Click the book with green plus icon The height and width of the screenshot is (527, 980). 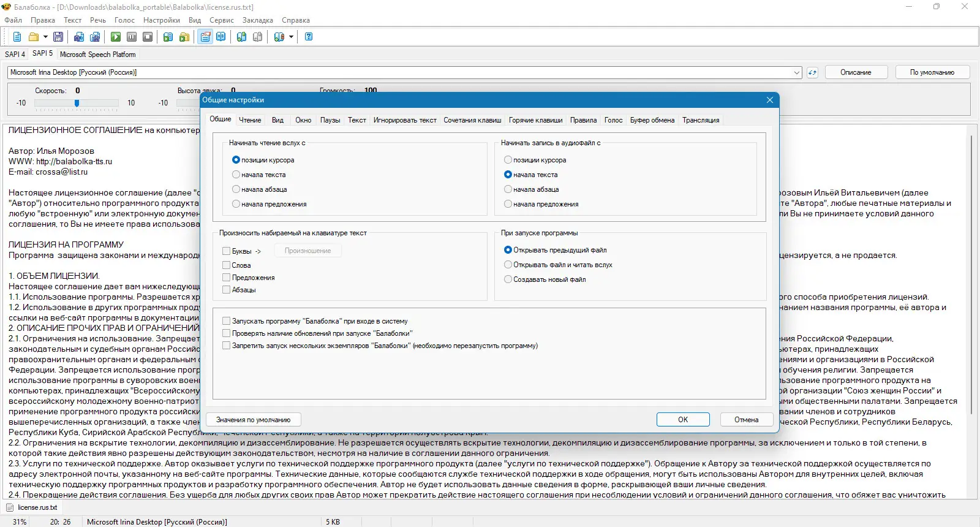pyautogui.click(x=242, y=37)
